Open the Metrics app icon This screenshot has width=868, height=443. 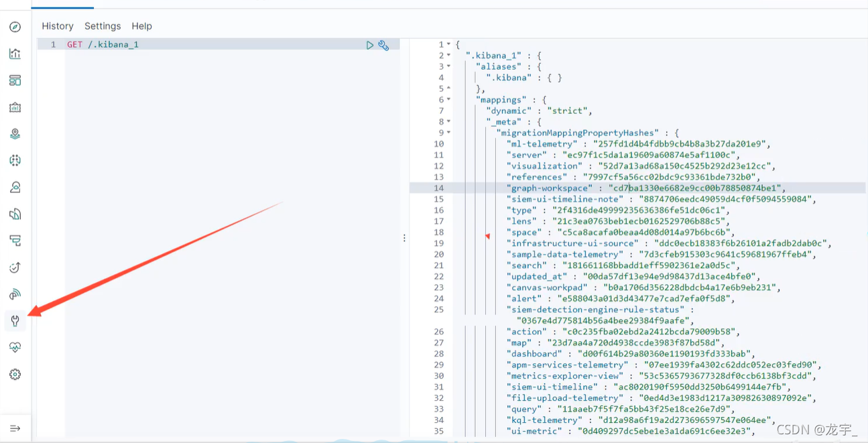15,188
